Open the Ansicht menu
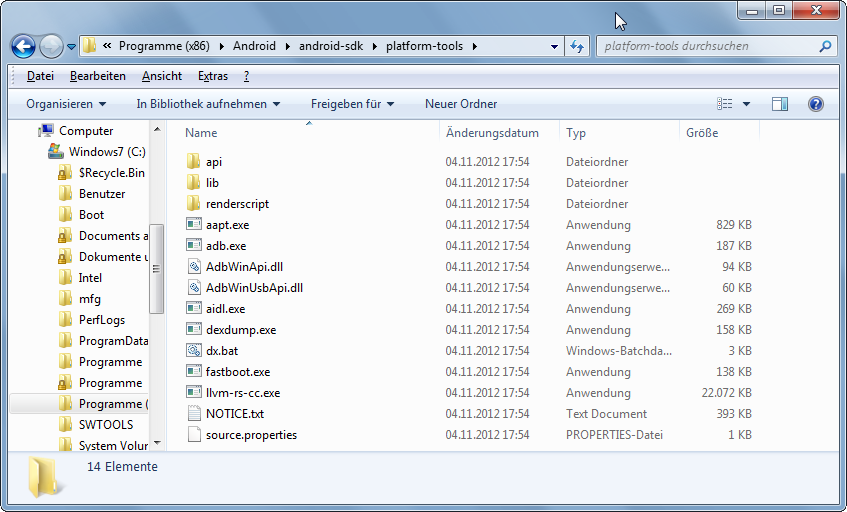The width and height of the screenshot is (847, 512). (x=162, y=76)
